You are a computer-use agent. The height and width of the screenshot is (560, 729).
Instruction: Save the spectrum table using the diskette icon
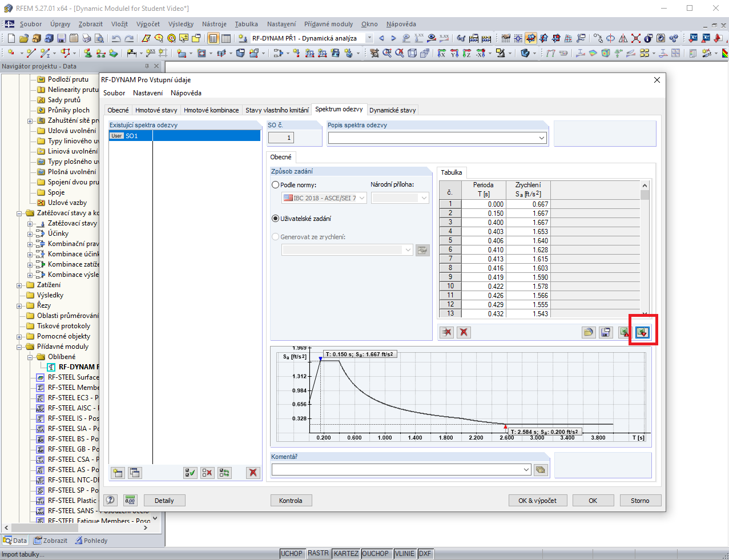click(x=606, y=332)
